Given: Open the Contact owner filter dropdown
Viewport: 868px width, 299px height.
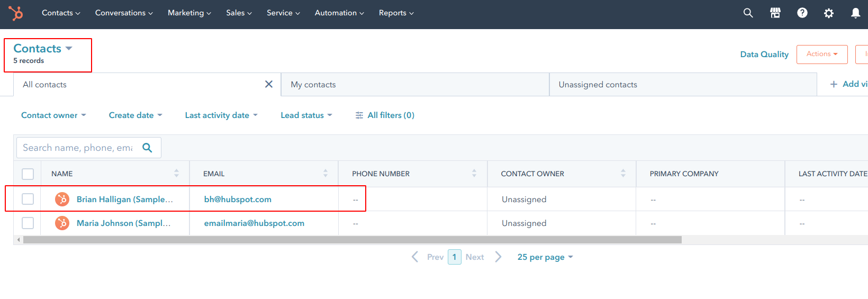Looking at the screenshot, I should (x=53, y=115).
